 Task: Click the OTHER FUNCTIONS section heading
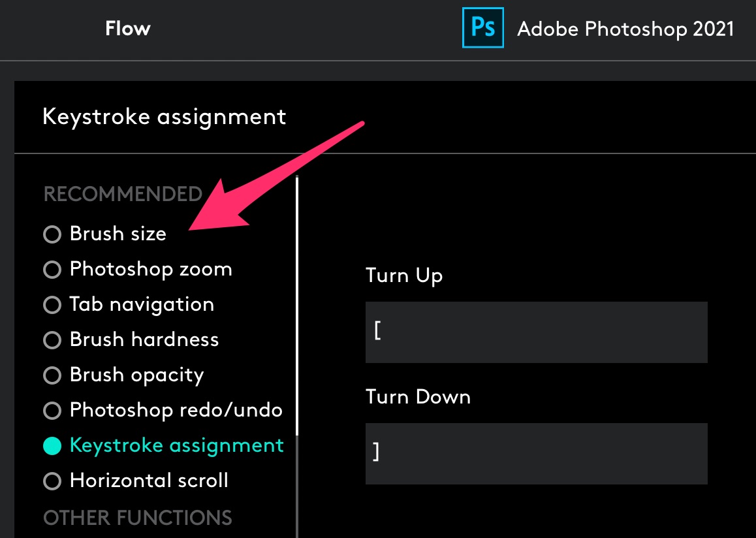138,518
